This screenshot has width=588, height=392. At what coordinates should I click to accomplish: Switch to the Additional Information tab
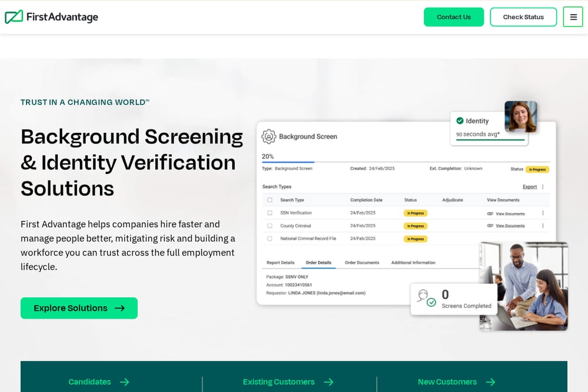coord(413,263)
